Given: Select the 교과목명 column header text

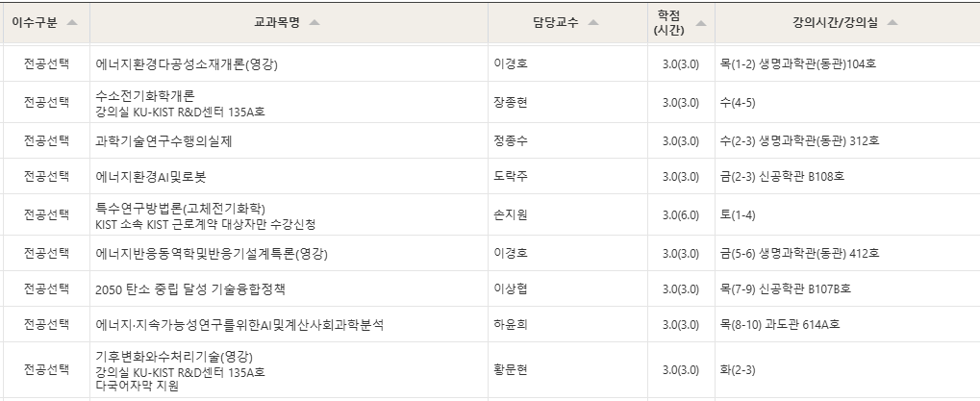Looking at the screenshot, I should click(x=277, y=23).
